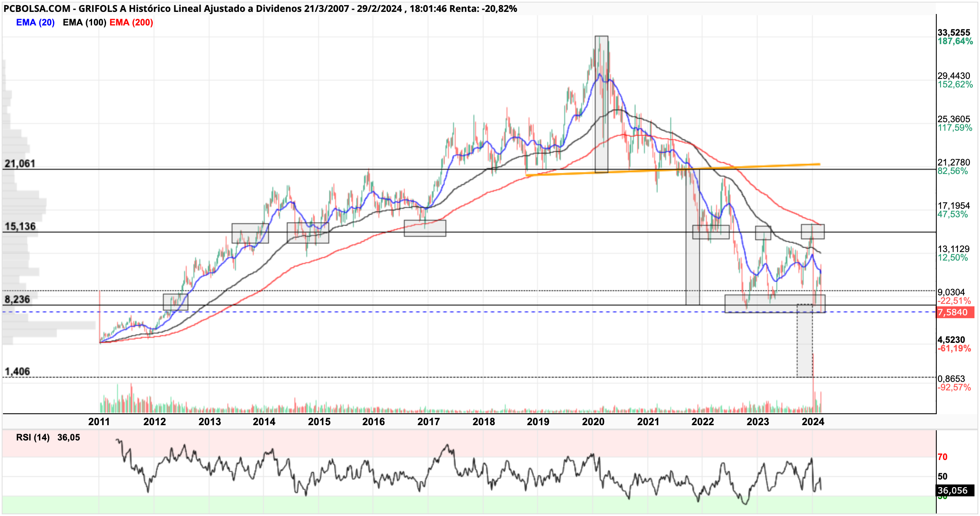Screen dimensions: 980x516
Task: Click the 82,56% percentage label
Action: pos(953,171)
